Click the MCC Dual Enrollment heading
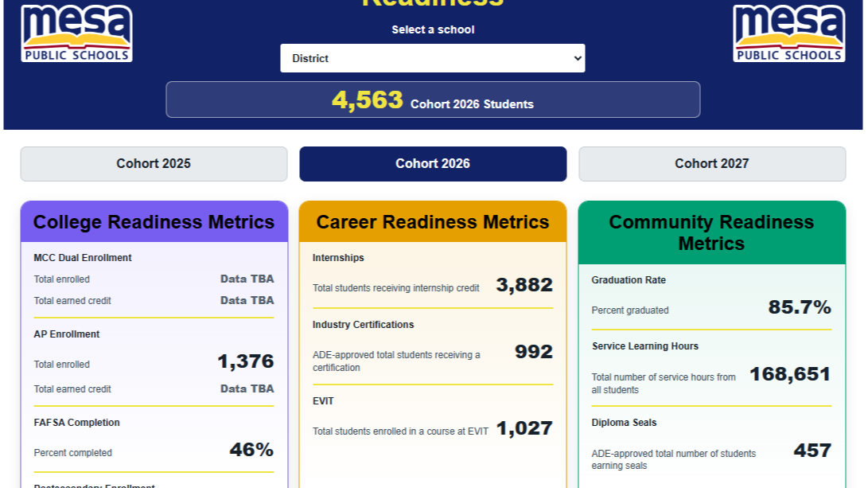Screen dimensions: 868x488 coord(83,258)
